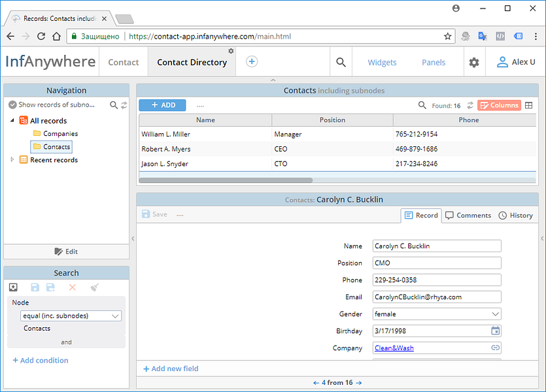This screenshot has width=546, height=392.
Task: Go to next record arrow
Action: [x=359, y=383]
